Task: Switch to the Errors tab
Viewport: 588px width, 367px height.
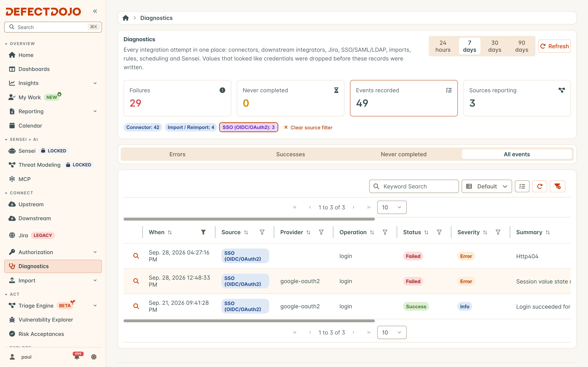Action: coord(177,154)
